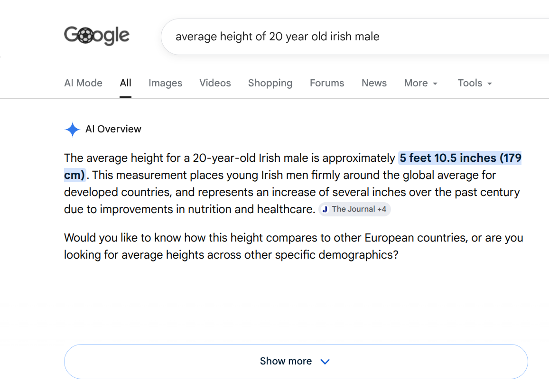549x392 pixels.
Task: Click the AI Overview heading
Action: (x=113, y=129)
